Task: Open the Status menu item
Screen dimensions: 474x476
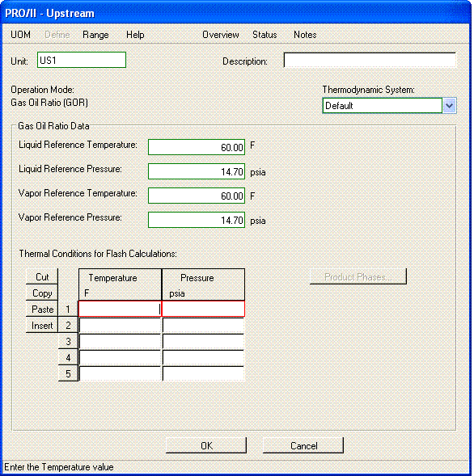Action: click(x=265, y=35)
